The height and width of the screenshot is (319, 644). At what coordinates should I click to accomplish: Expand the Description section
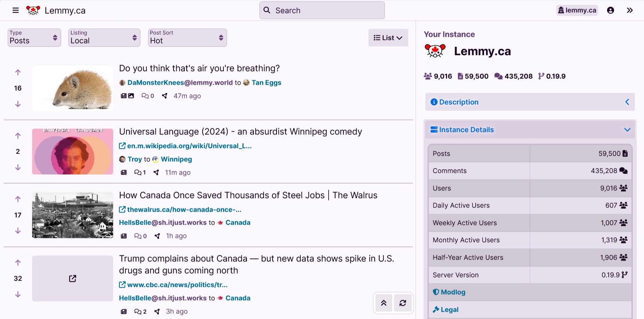[530, 102]
